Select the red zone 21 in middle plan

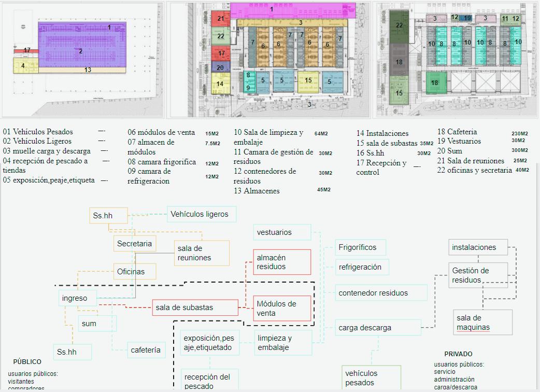point(220,19)
